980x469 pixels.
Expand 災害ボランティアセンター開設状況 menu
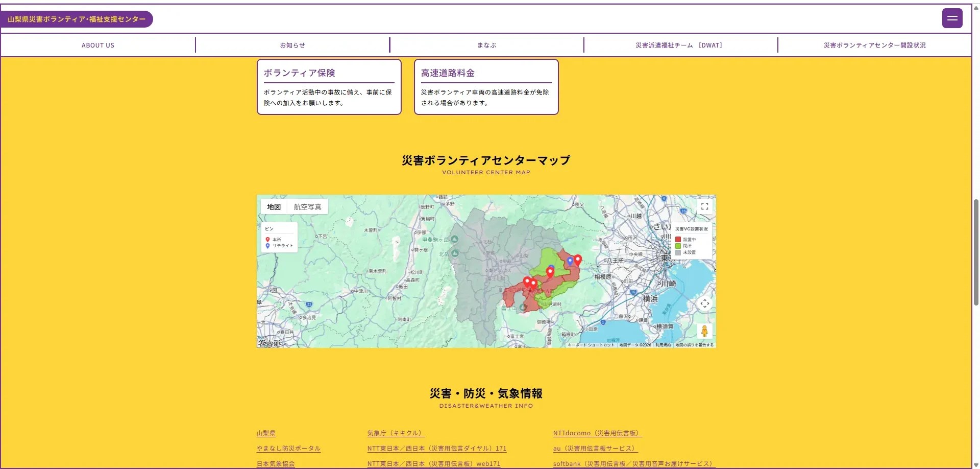tap(874, 45)
